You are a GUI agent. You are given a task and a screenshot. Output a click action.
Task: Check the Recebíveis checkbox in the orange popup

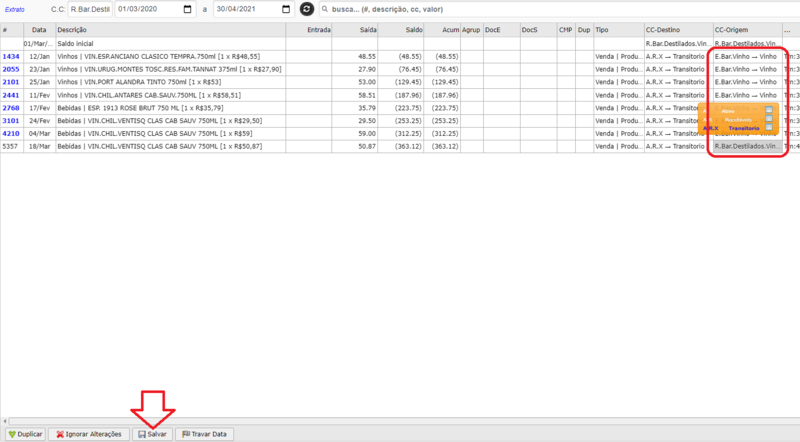(768, 118)
